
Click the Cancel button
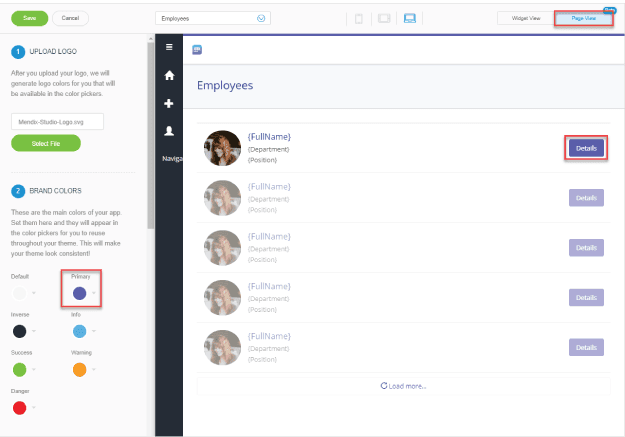pyautogui.click(x=70, y=18)
